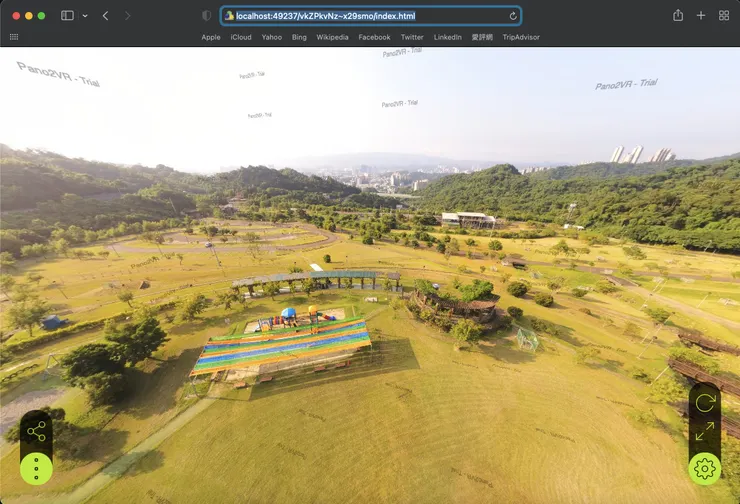The width and height of the screenshot is (740, 504).
Task: Open the privacy shield report icon
Action: click(206, 16)
